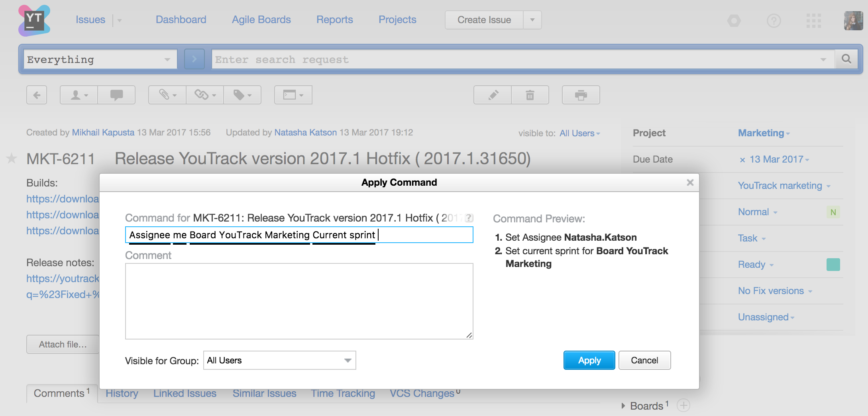Open the apps grid icon

813,20
